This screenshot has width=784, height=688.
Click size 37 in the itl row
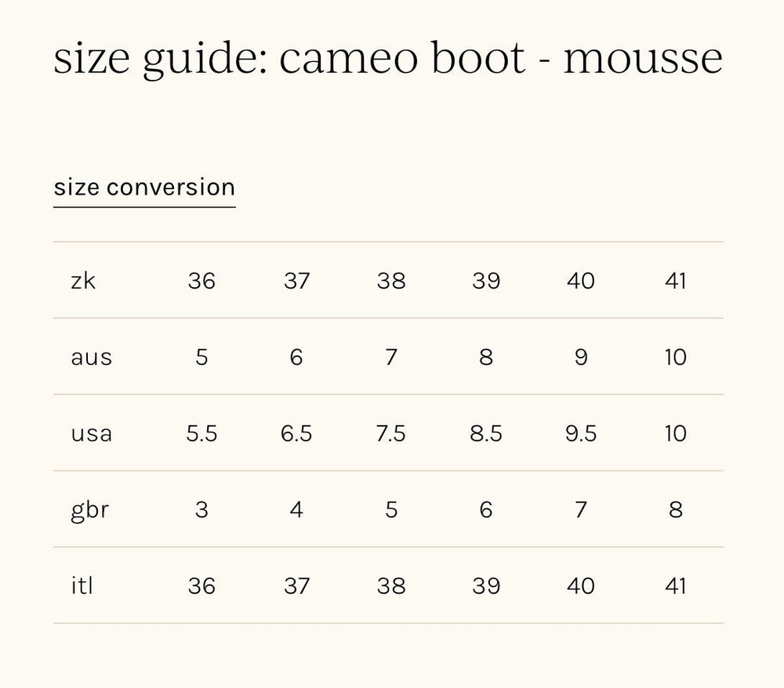tap(296, 586)
